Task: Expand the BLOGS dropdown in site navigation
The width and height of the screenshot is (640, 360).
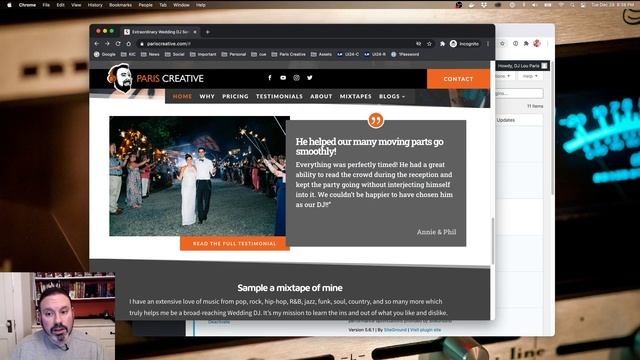Action: (x=392, y=96)
